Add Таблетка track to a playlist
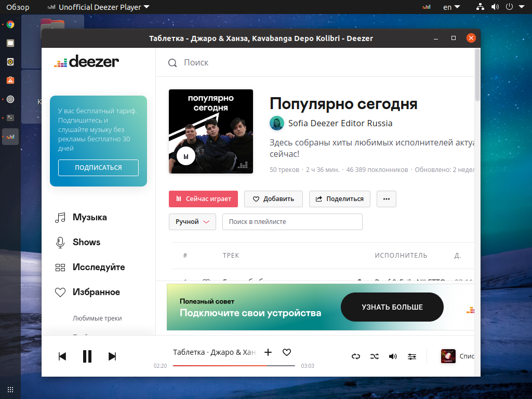 tap(268, 352)
